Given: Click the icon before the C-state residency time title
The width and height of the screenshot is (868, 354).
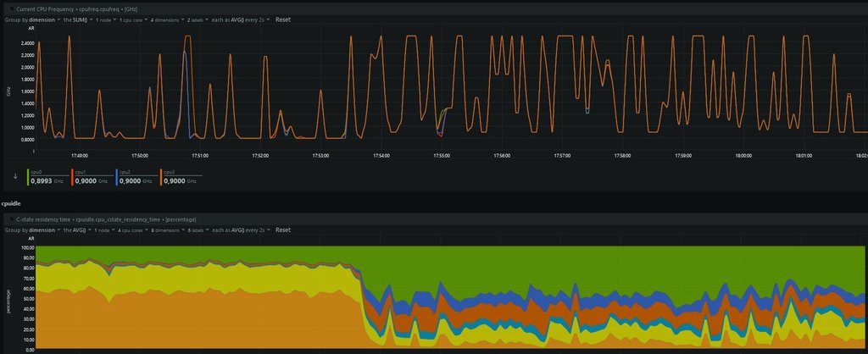Looking at the screenshot, I should (9, 219).
